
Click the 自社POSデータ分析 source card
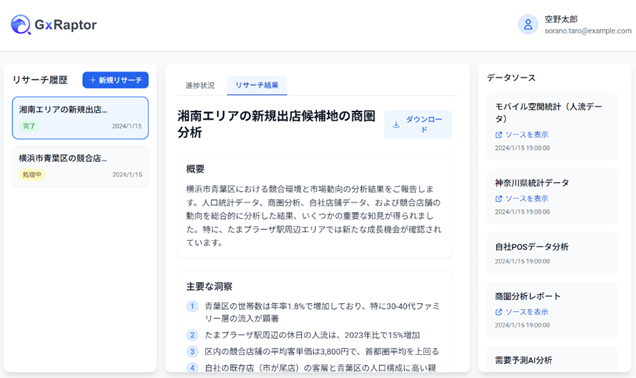tap(552, 253)
